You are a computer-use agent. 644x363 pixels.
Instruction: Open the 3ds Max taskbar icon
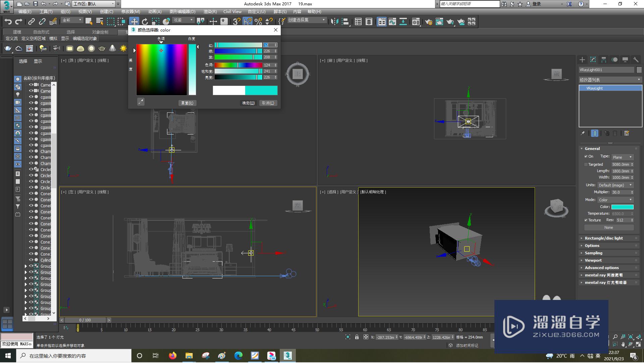287,356
